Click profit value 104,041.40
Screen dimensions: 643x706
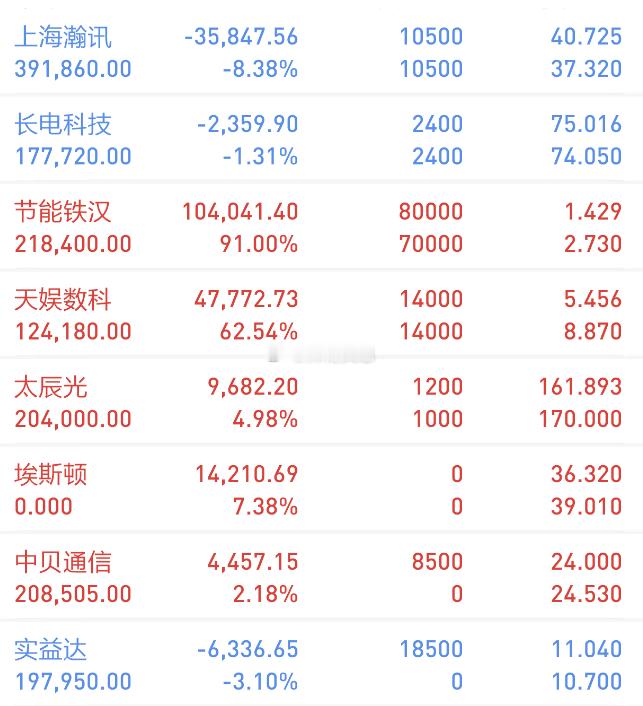pos(240,212)
